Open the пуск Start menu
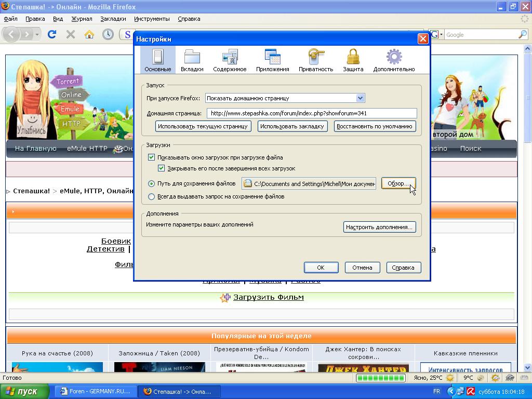532x399 pixels. pyautogui.click(x=24, y=392)
